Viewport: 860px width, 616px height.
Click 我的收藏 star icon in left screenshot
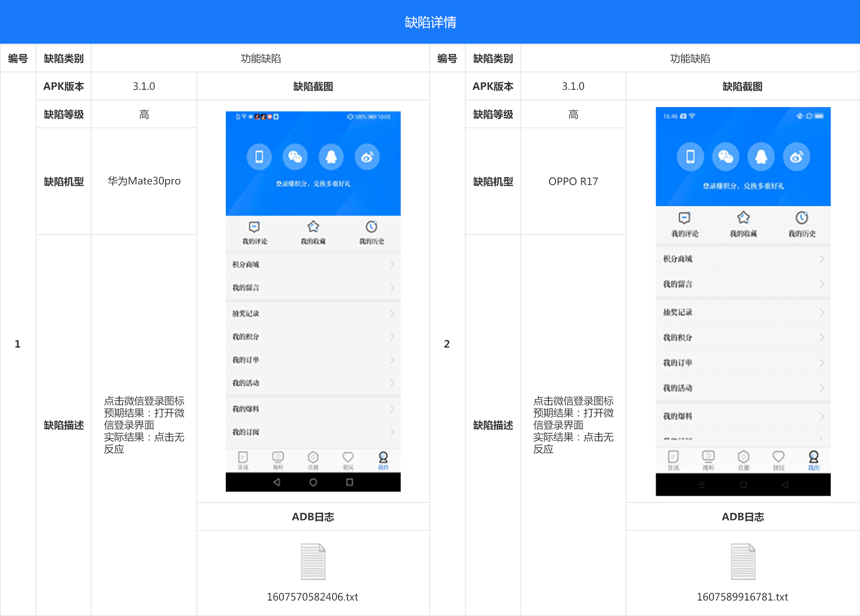pyautogui.click(x=313, y=227)
